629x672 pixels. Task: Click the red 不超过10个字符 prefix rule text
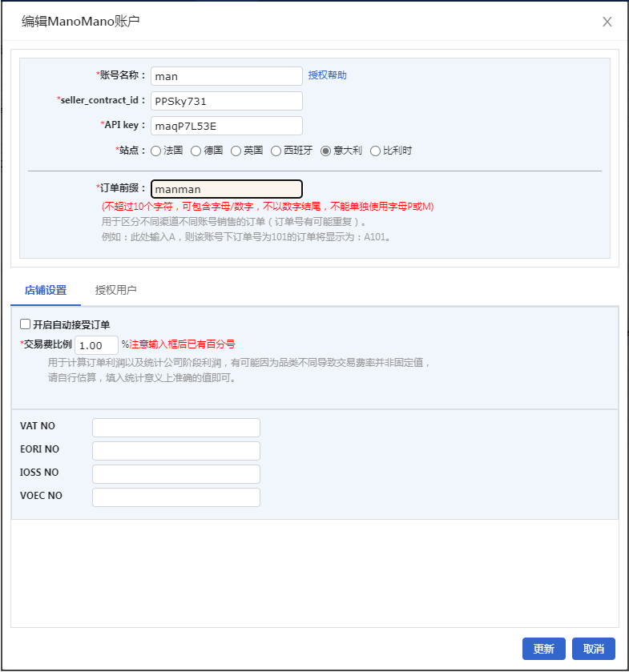(268, 207)
